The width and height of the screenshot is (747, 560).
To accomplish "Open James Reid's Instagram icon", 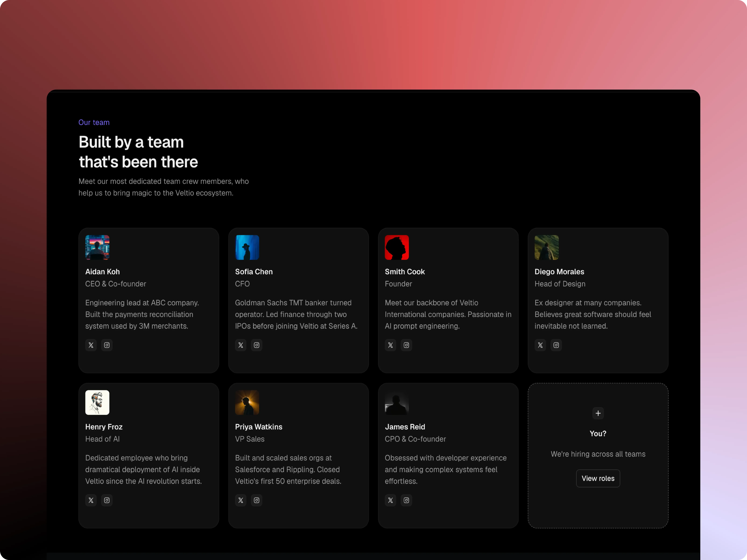I will tap(406, 500).
